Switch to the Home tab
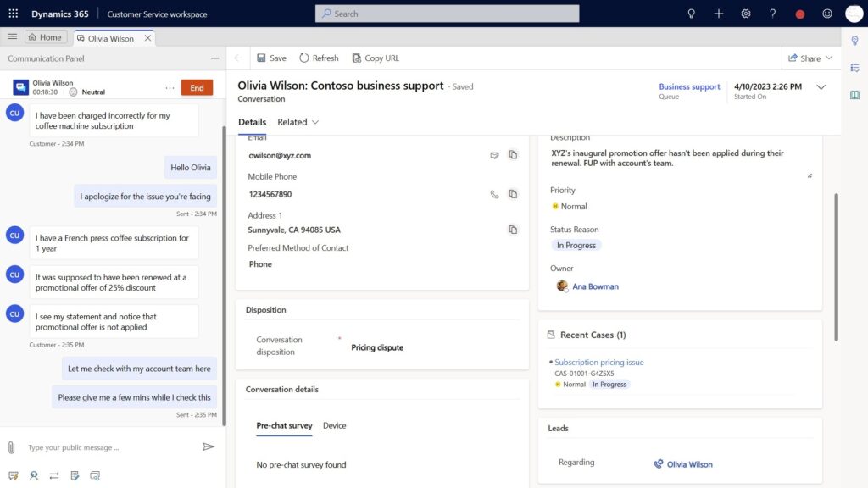Viewport: 868px width, 488px height. (46, 37)
